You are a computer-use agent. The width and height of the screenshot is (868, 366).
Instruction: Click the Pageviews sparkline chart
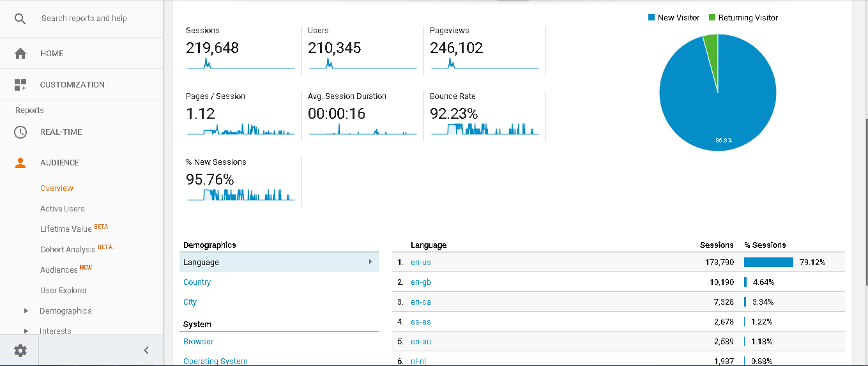485,63
